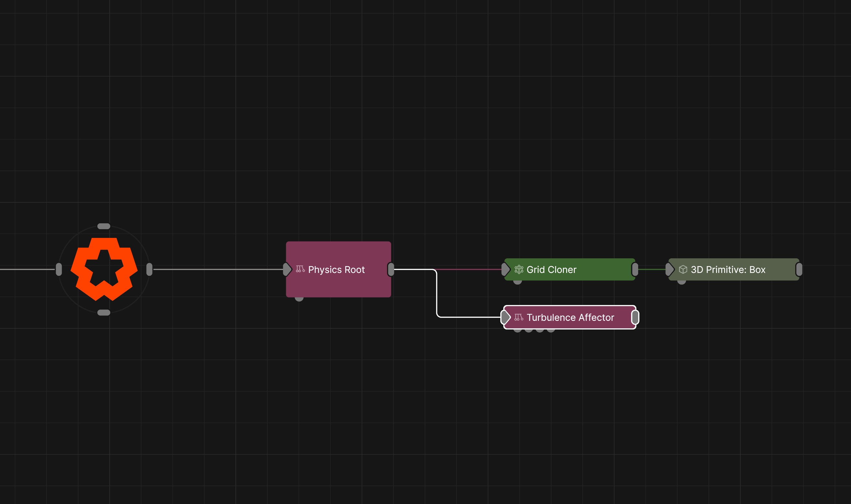Click the Physics Root output connector
The image size is (851, 504).
391,269
